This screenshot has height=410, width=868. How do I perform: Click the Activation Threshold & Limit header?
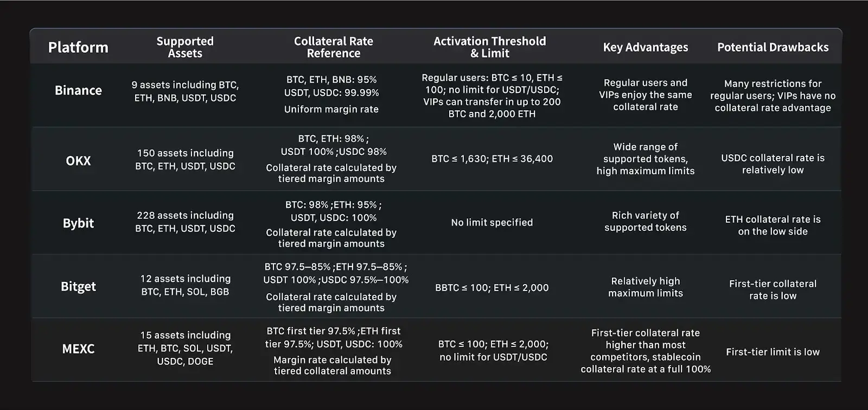[489, 47]
